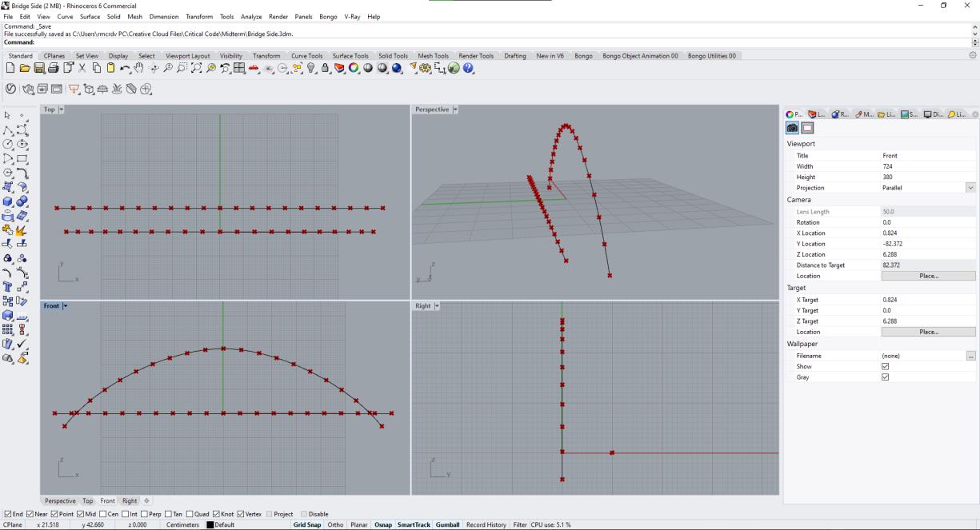
Task: Toggle the Perp osnap checkbox
Action: click(144, 514)
